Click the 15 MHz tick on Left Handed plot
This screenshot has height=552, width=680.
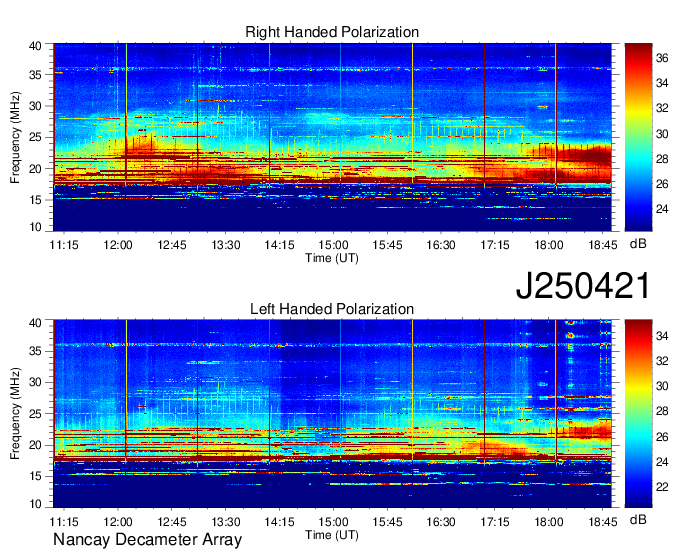(35, 476)
